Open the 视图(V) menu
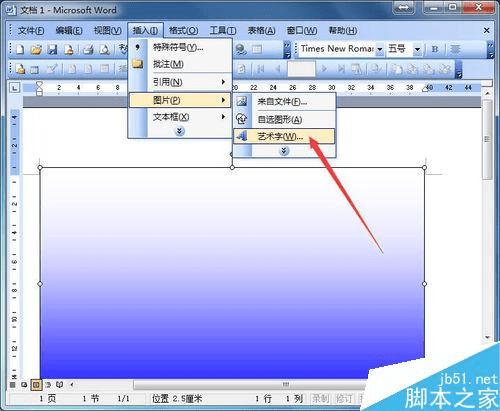The height and width of the screenshot is (411, 500). (x=107, y=31)
